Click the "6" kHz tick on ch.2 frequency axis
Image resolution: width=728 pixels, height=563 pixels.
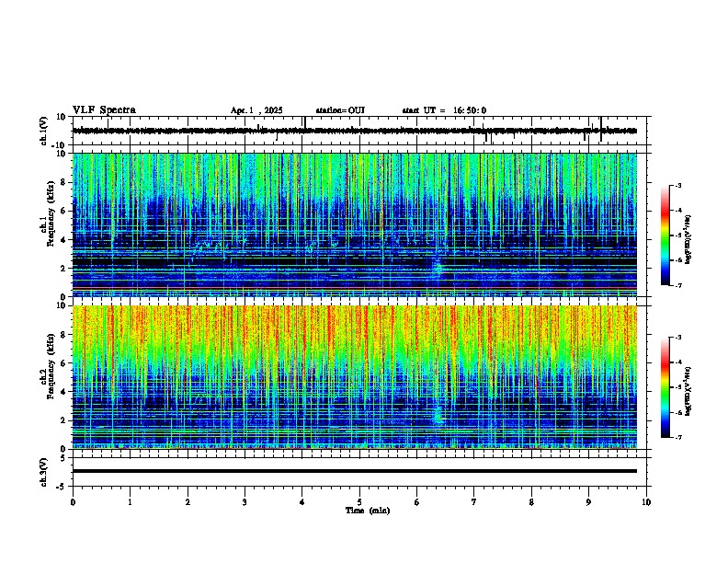coord(64,363)
